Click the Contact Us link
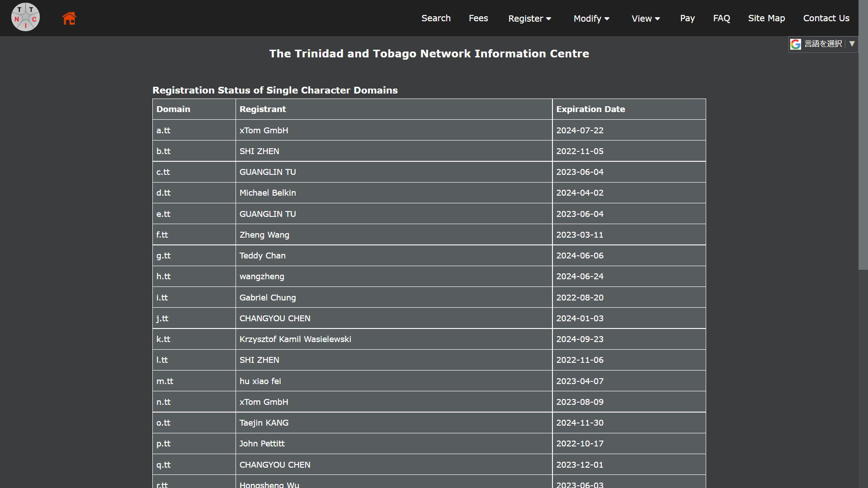Viewport: 868px width, 488px height. [826, 18]
